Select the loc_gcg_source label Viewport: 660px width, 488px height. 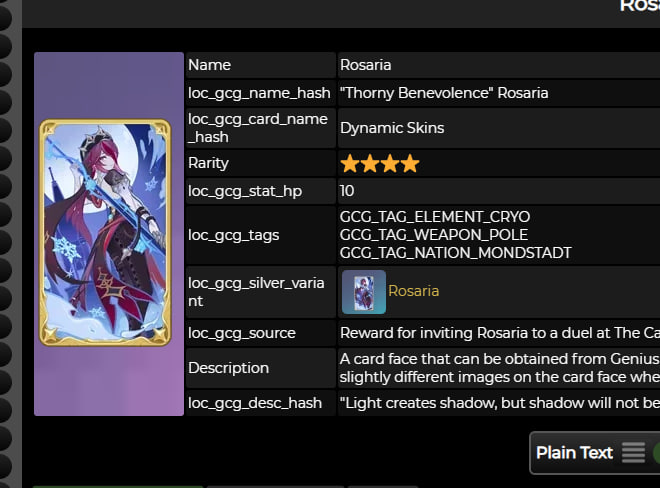242,333
